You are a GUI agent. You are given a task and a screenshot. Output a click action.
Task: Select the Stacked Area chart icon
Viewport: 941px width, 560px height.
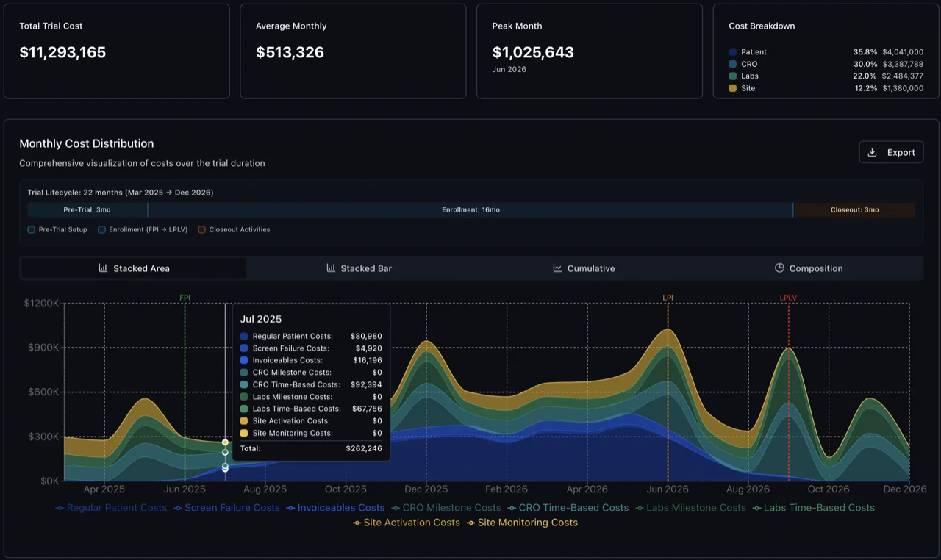point(102,268)
